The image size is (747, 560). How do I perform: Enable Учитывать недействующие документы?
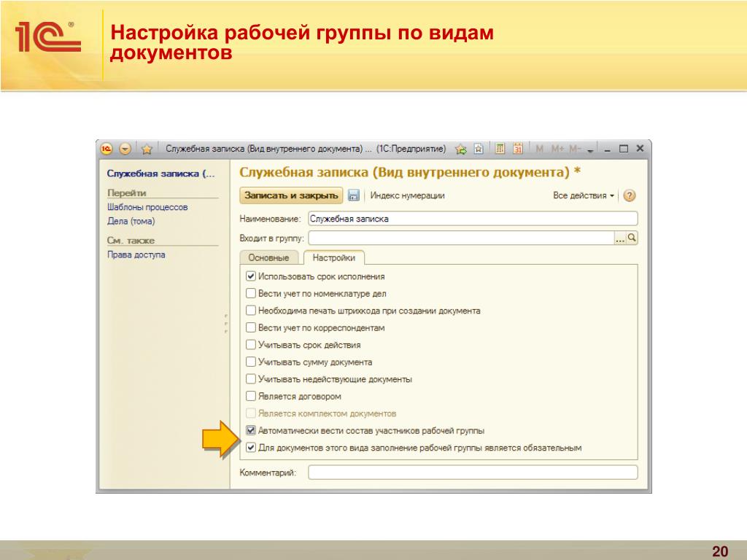[251, 378]
